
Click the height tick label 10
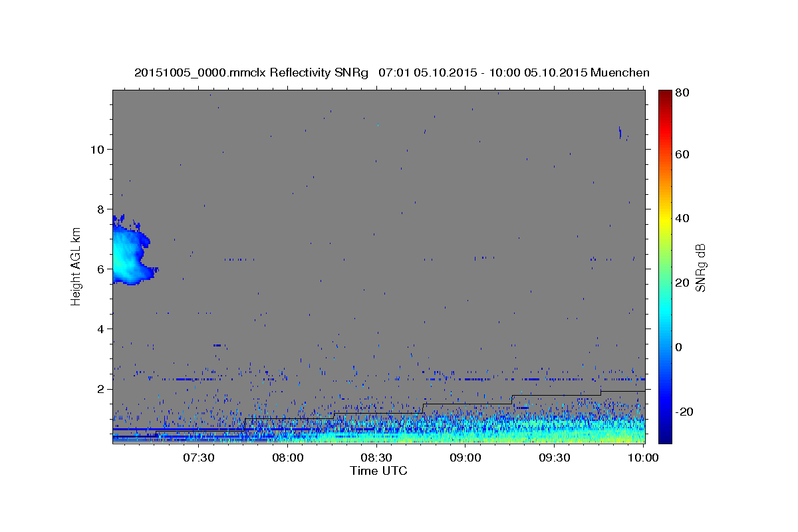tap(96, 149)
